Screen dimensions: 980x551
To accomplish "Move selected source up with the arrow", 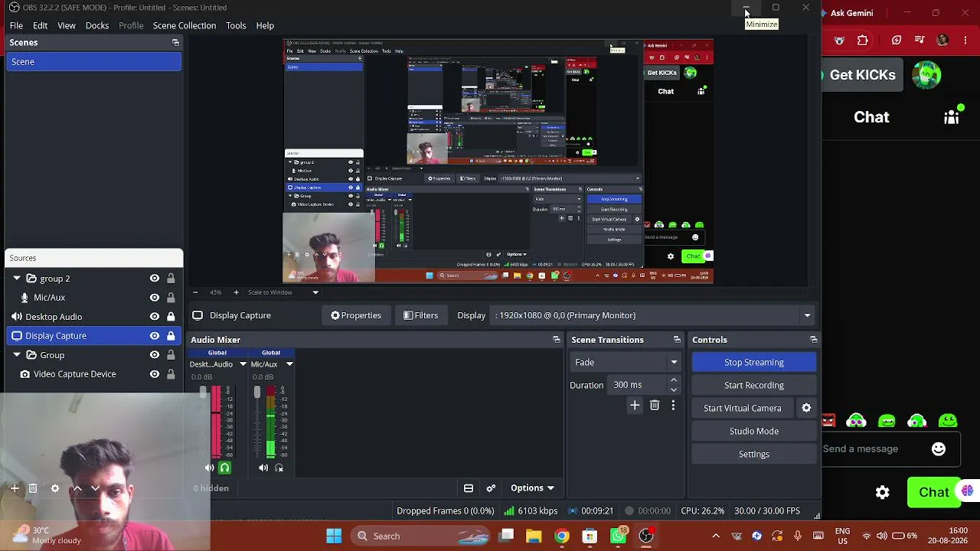I will pos(77,488).
